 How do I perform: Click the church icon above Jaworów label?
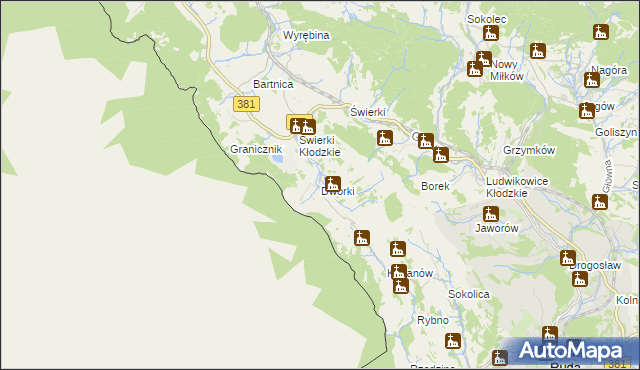(491, 214)
